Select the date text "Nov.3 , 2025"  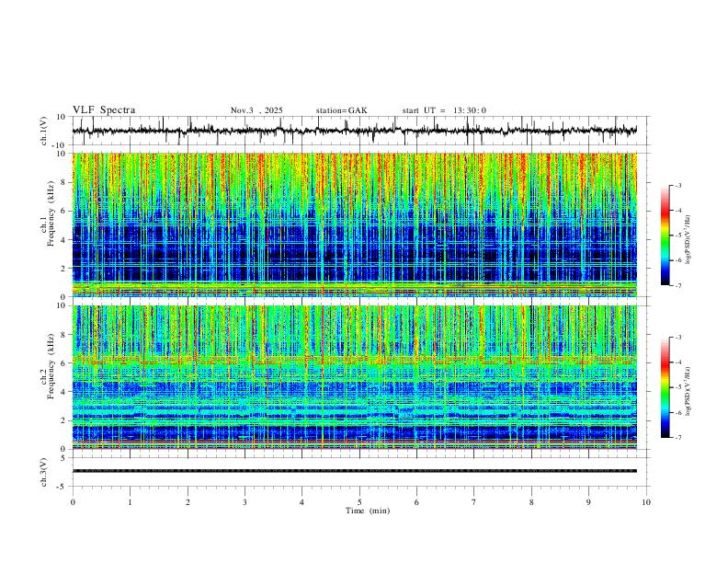pyautogui.click(x=256, y=110)
